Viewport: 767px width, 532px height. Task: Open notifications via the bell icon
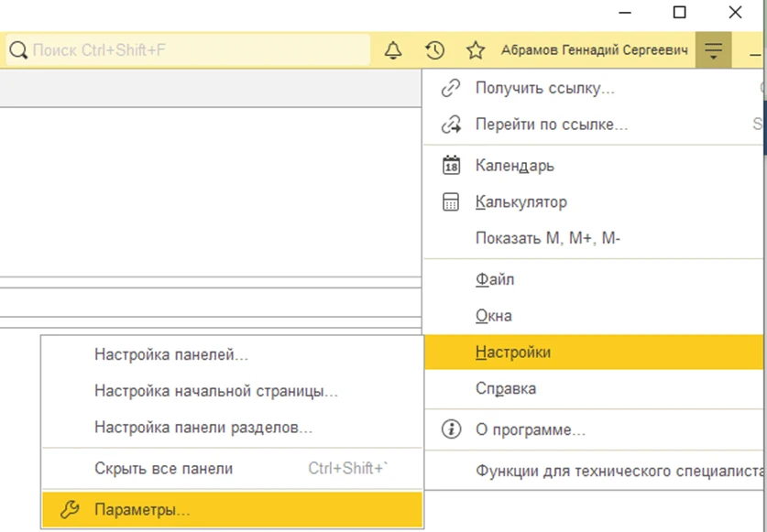click(393, 50)
